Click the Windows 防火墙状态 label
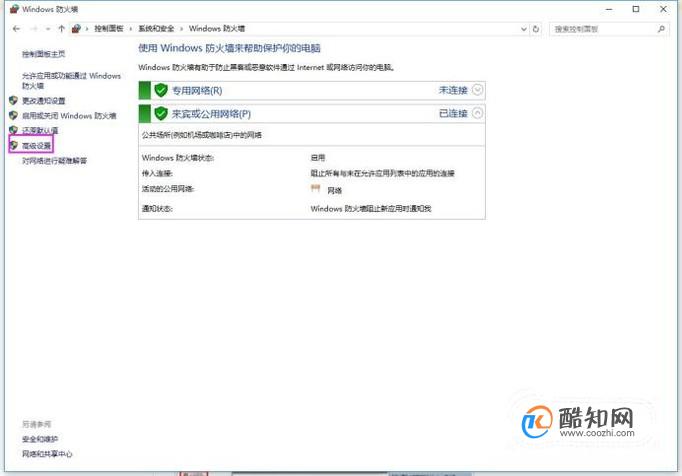The image size is (682, 476). [x=178, y=158]
